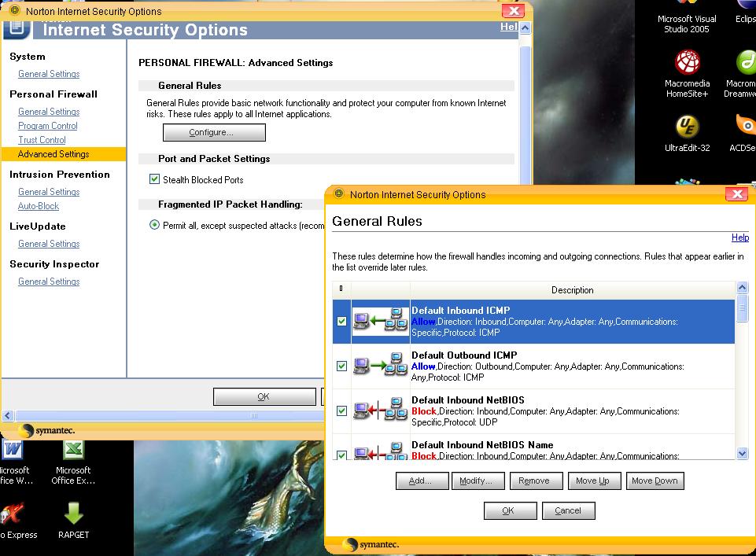Click main window horizontal scroll left arrow
756x556 pixels.
tap(8, 415)
